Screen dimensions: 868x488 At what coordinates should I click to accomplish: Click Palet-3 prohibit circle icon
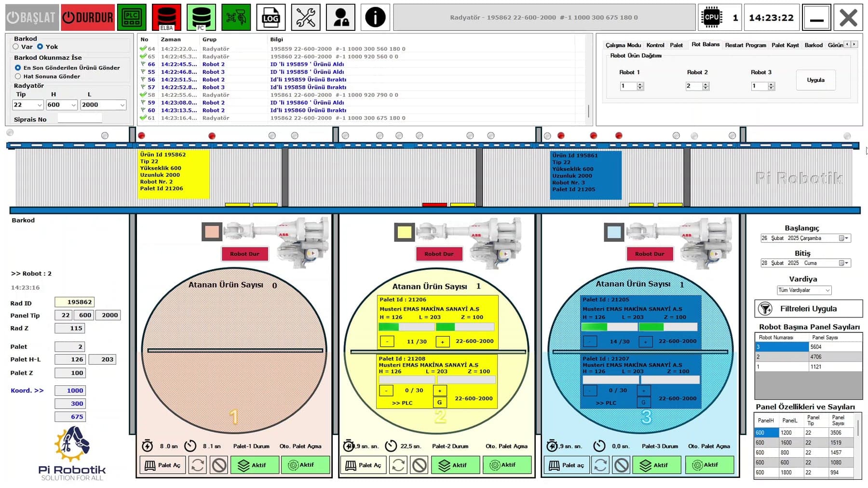(x=622, y=465)
